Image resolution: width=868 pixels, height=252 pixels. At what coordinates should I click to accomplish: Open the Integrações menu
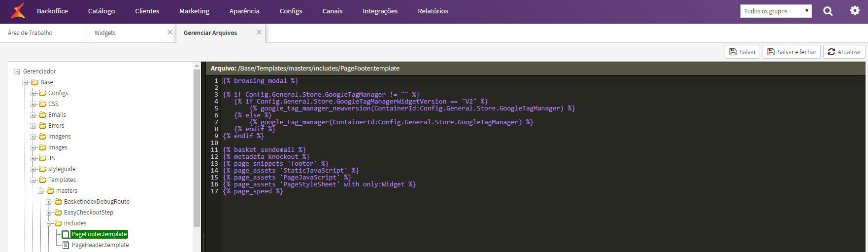coord(380,11)
